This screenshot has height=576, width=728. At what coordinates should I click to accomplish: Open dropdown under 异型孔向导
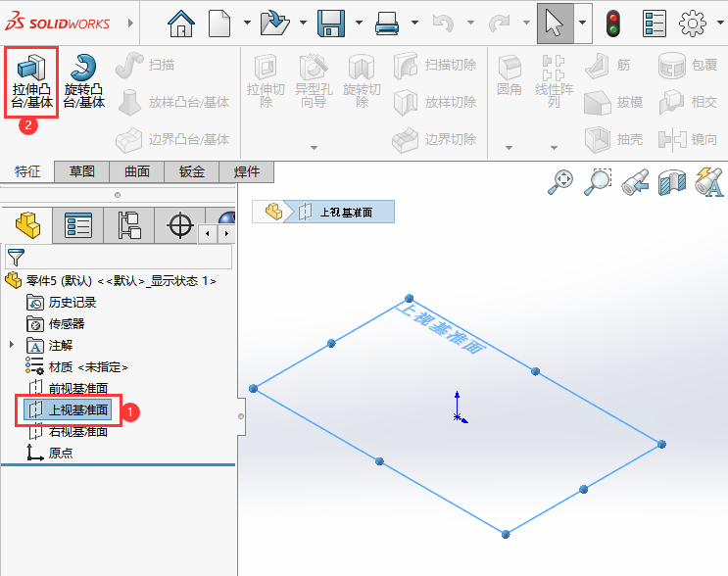coord(314,148)
